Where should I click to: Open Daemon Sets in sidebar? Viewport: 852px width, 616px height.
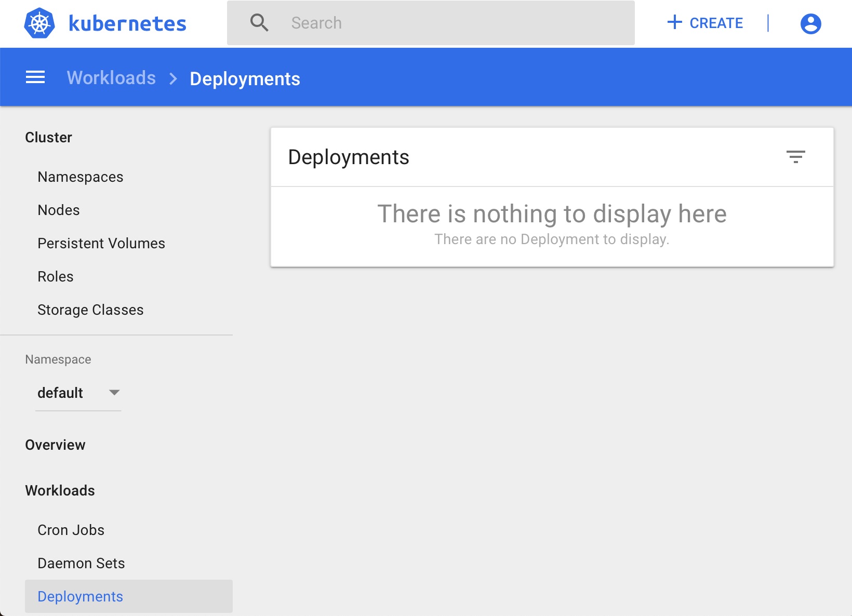(81, 563)
